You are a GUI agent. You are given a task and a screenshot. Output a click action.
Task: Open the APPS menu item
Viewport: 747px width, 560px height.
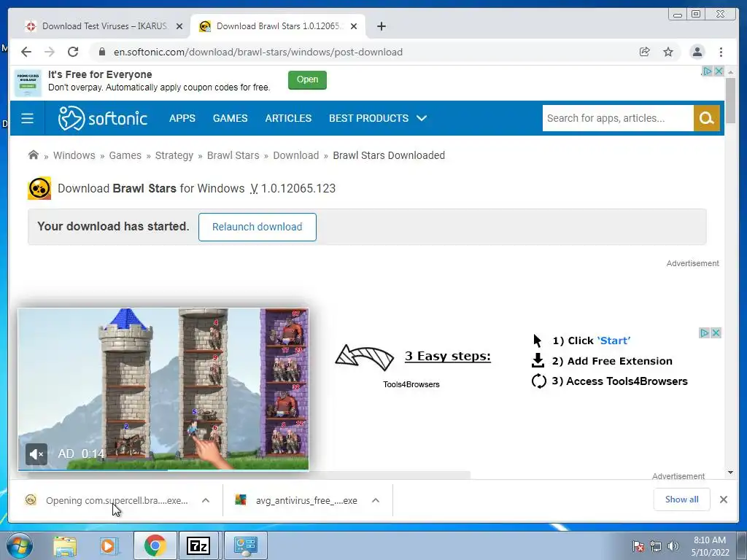[182, 118]
